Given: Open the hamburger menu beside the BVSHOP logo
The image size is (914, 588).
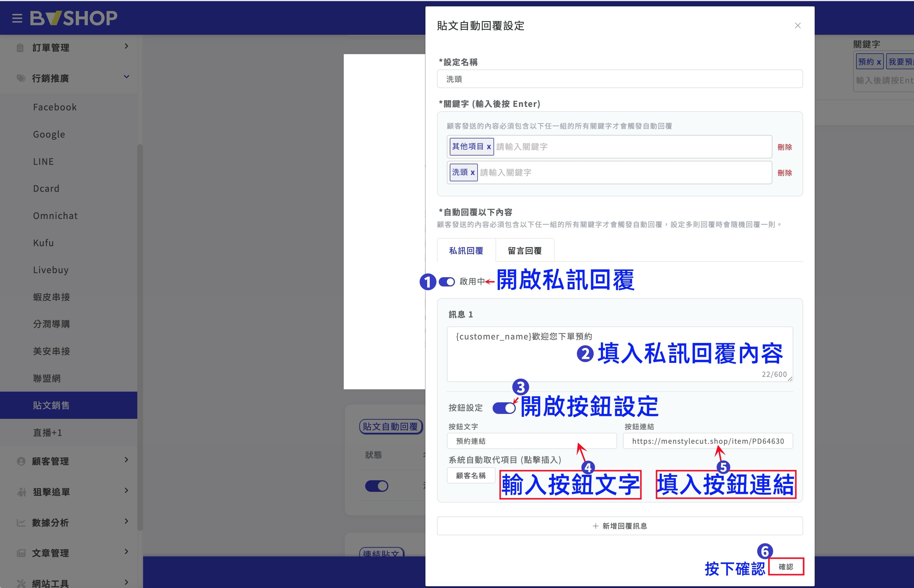Looking at the screenshot, I should (17, 18).
